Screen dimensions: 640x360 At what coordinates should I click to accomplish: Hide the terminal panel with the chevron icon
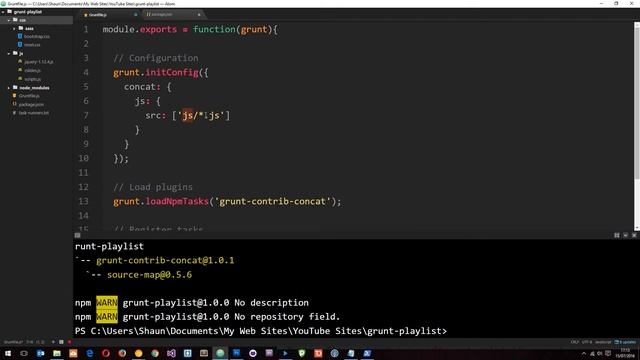[625, 236]
